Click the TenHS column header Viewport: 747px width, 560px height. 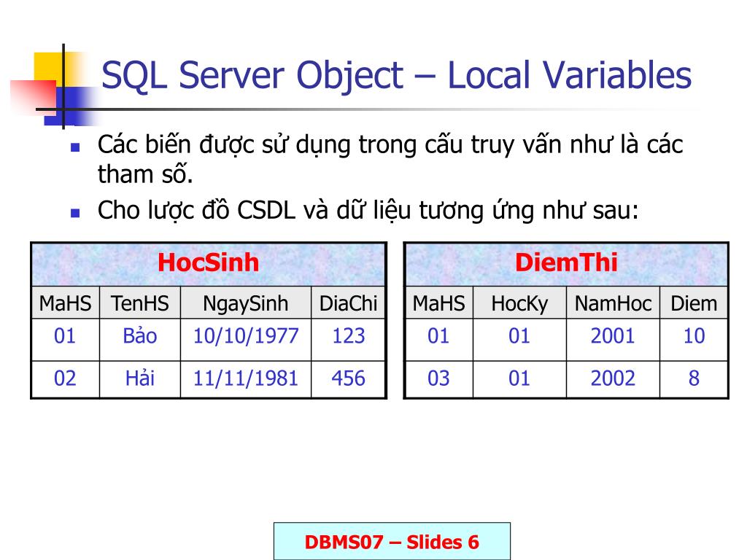[140, 303]
